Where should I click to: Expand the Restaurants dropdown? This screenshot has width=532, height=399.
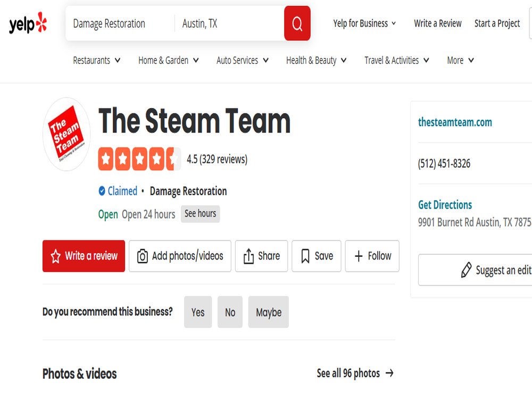(97, 61)
